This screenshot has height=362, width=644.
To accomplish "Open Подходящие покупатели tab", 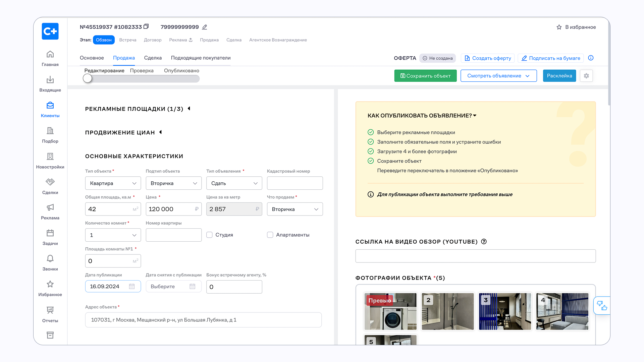I will [x=201, y=58].
